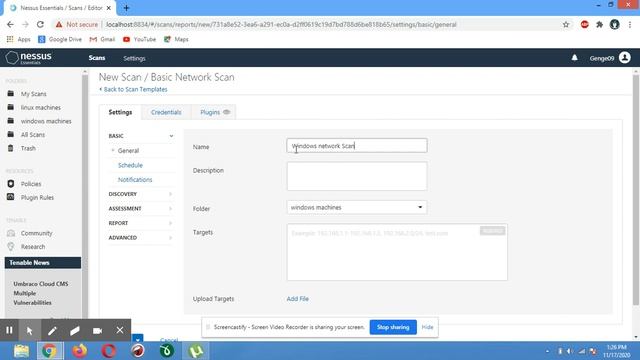Switch to the Plugins tab
This screenshot has height=360, width=640.
coord(214,112)
